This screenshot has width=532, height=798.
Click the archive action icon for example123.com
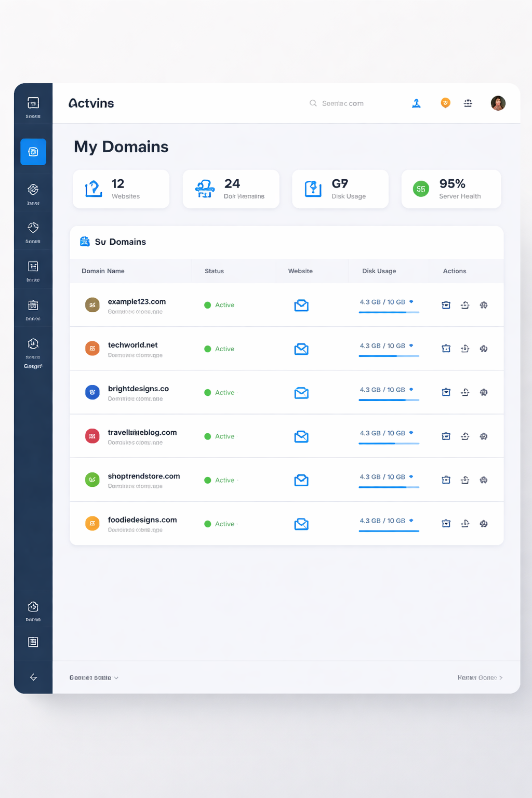(x=446, y=305)
